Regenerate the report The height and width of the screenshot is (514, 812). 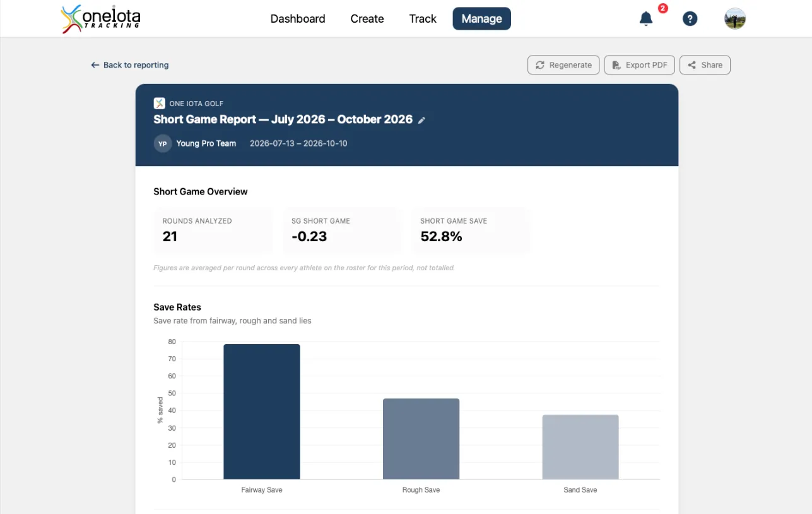click(x=563, y=65)
